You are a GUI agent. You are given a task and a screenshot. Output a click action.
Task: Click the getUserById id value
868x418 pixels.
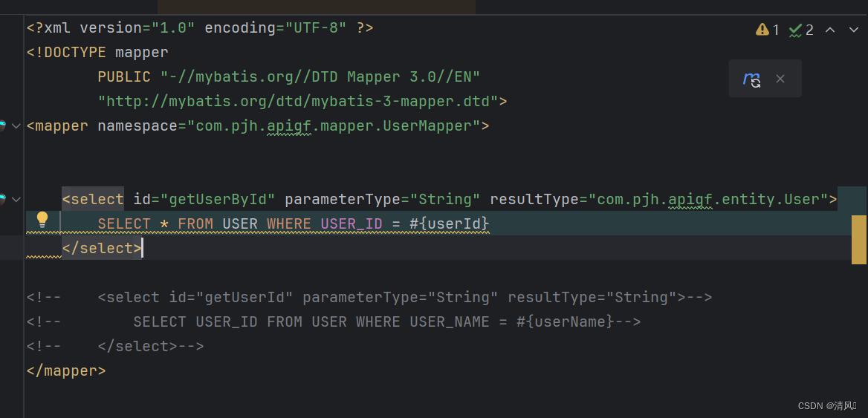[x=222, y=199]
